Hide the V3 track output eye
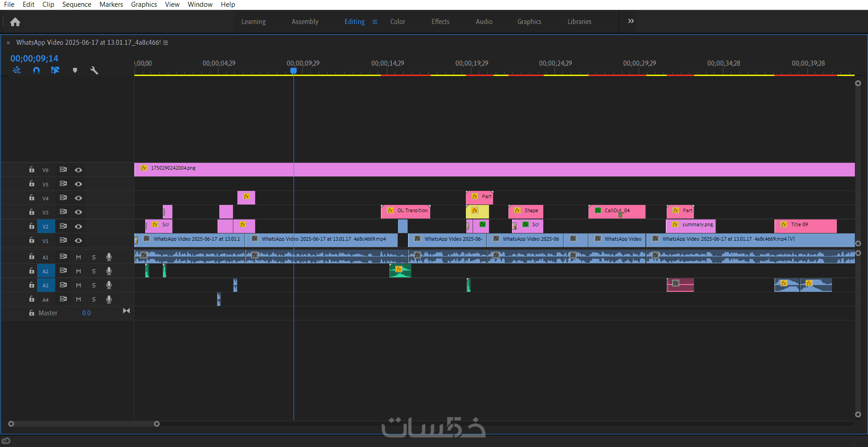 pyautogui.click(x=78, y=212)
